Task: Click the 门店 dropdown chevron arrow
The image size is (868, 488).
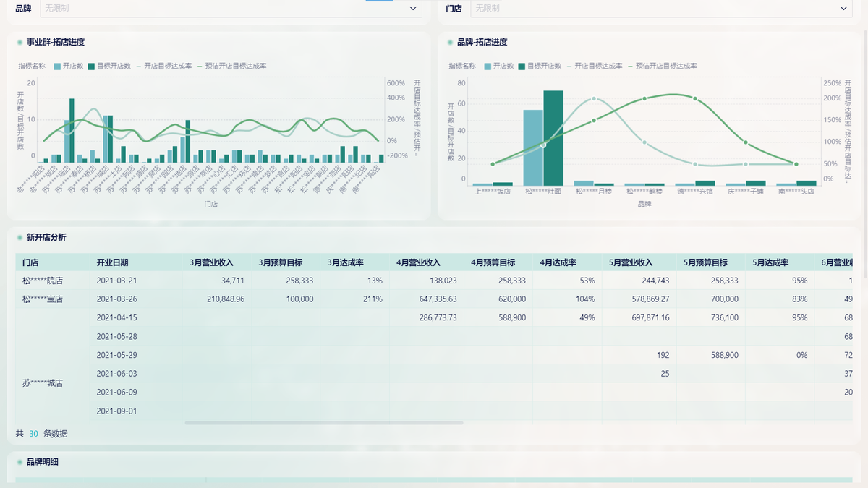Action: (843, 9)
